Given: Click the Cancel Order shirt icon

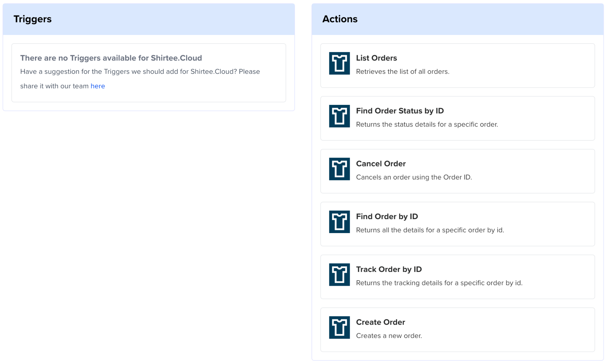Looking at the screenshot, I should (339, 169).
